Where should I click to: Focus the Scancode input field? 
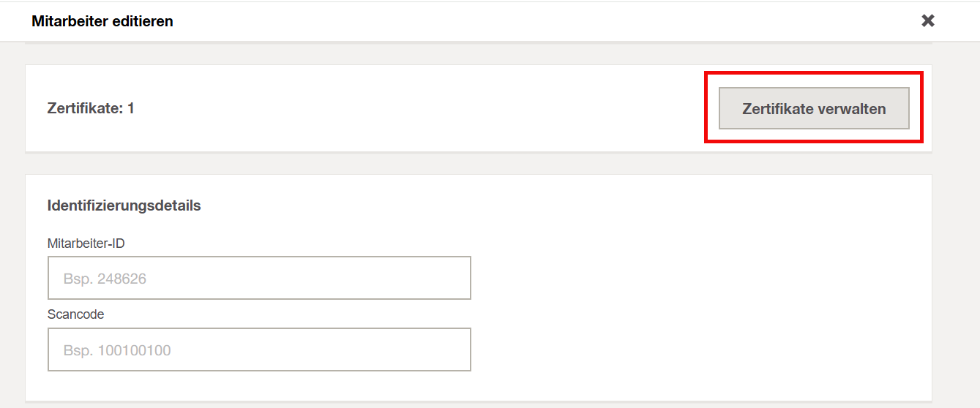259,350
